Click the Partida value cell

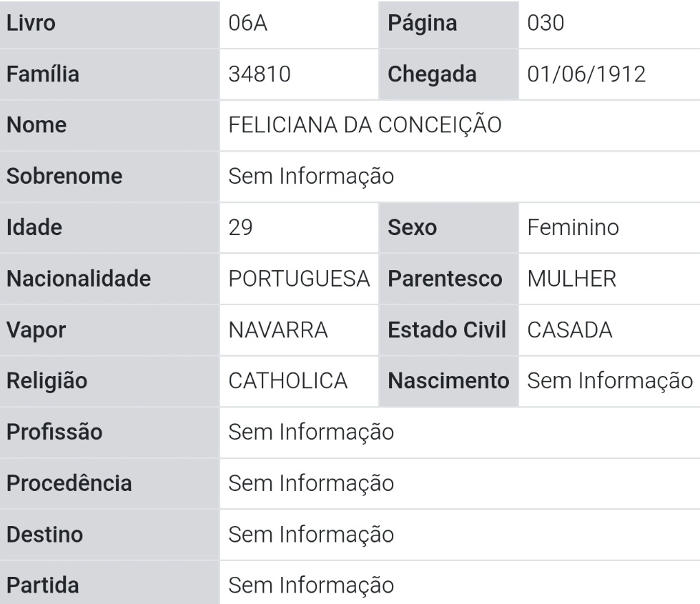(x=311, y=585)
